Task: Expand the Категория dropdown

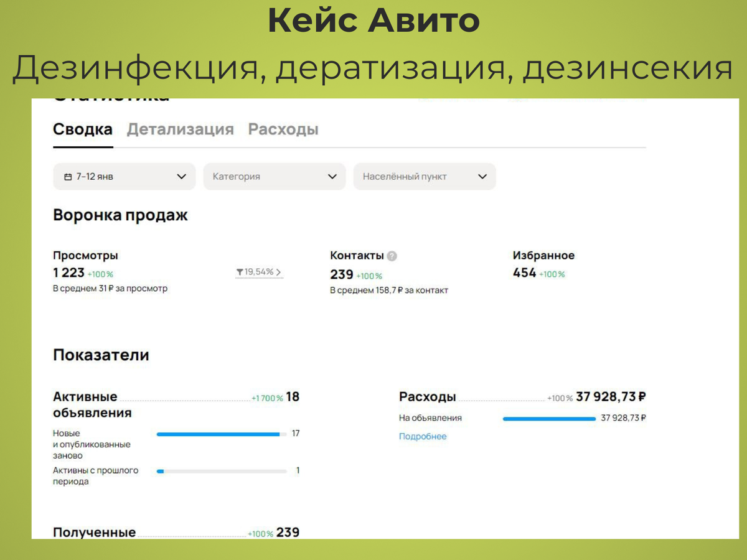Action: pyautogui.click(x=275, y=177)
